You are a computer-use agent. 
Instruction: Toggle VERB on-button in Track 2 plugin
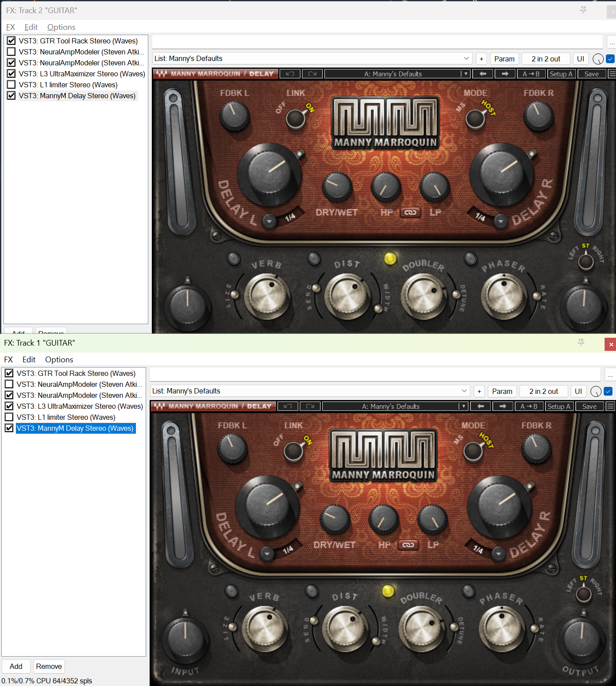pyautogui.click(x=233, y=258)
